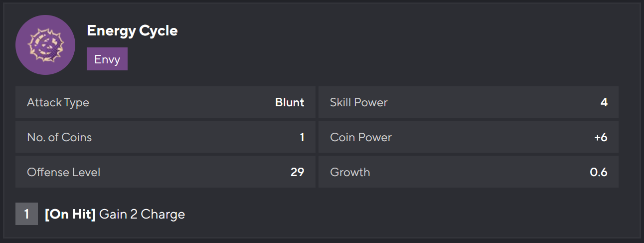Viewport: 644px width, 243px height.
Task: Select the Energy Cycle skill title
Action: pyautogui.click(x=132, y=30)
